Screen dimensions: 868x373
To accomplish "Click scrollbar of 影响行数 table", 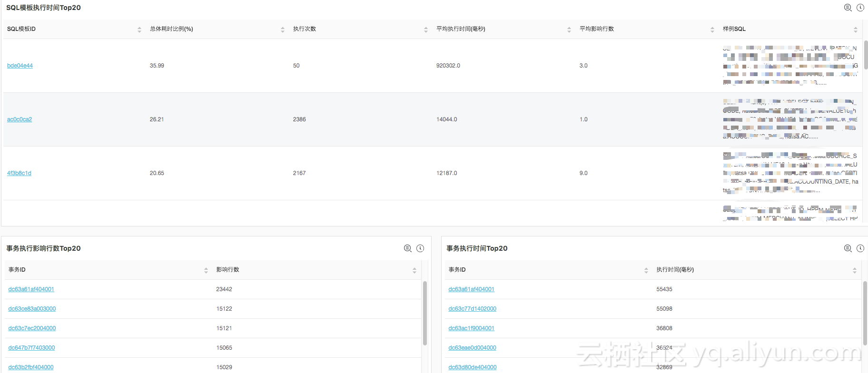I will (425, 313).
